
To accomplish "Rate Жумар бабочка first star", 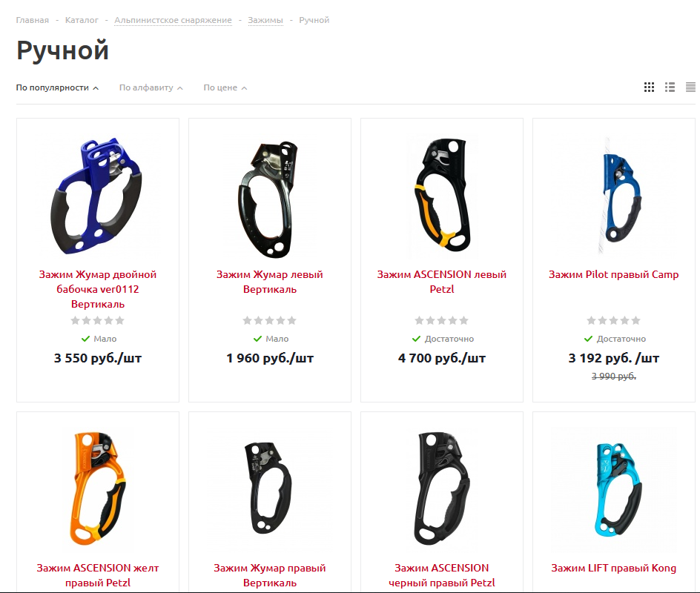I will pos(75,320).
